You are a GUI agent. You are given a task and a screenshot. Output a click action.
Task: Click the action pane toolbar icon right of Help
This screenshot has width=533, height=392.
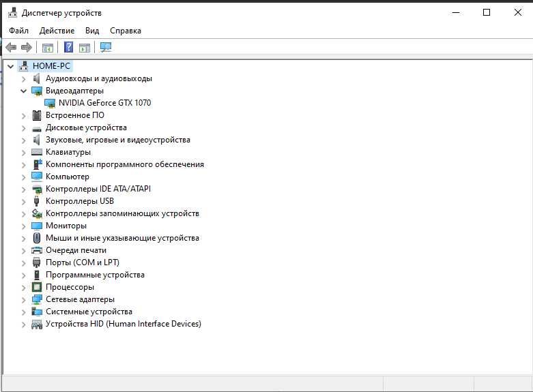click(x=85, y=48)
